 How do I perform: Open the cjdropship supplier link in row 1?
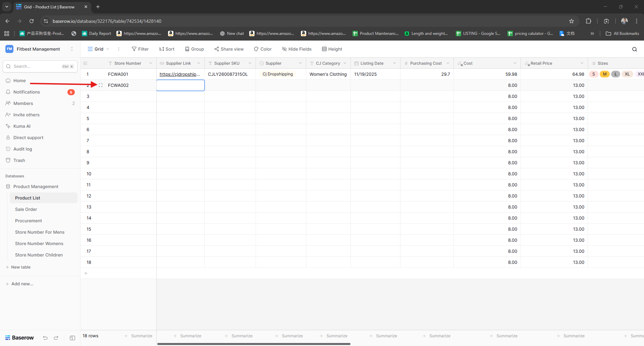pos(179,74)
